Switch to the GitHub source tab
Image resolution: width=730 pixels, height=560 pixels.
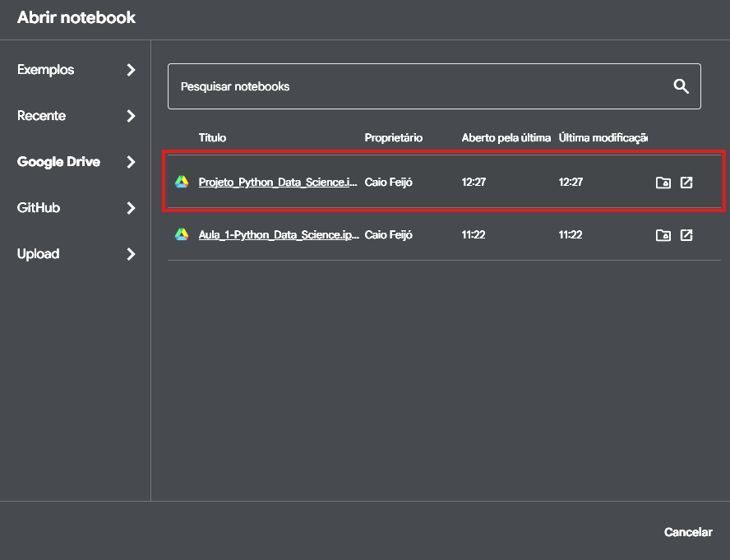point(39,208)
